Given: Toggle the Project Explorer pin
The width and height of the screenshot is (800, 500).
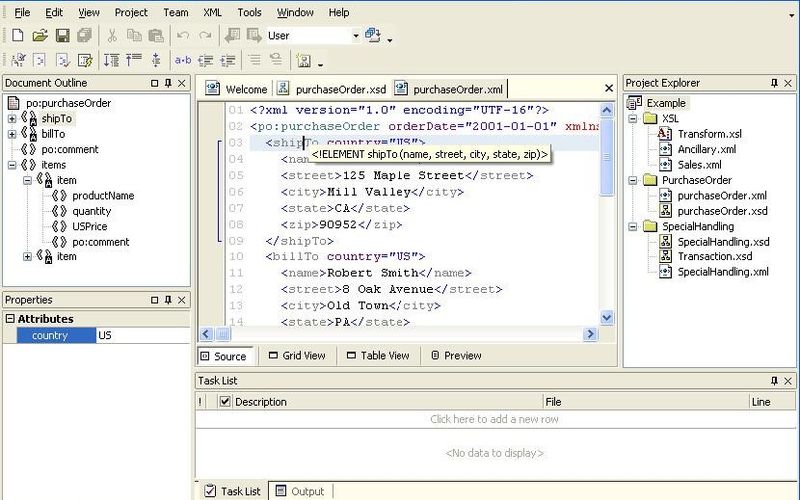Looking at the screenshot, I should [774, 83].
